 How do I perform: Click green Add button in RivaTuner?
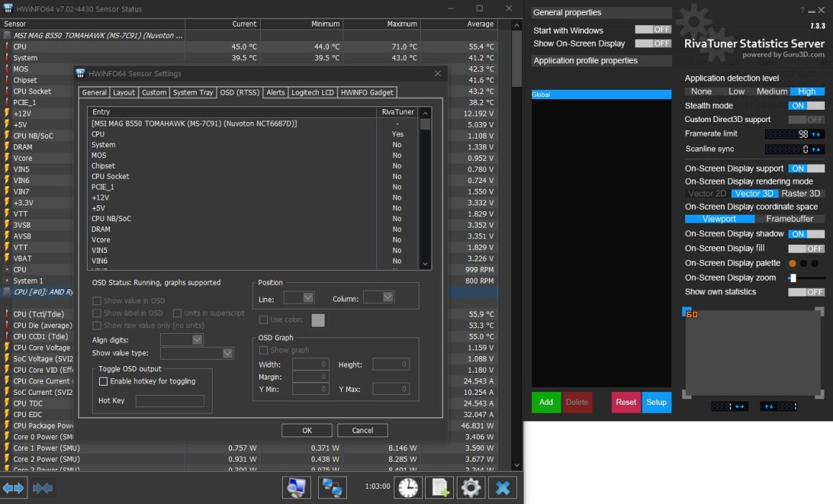point(546,402)
